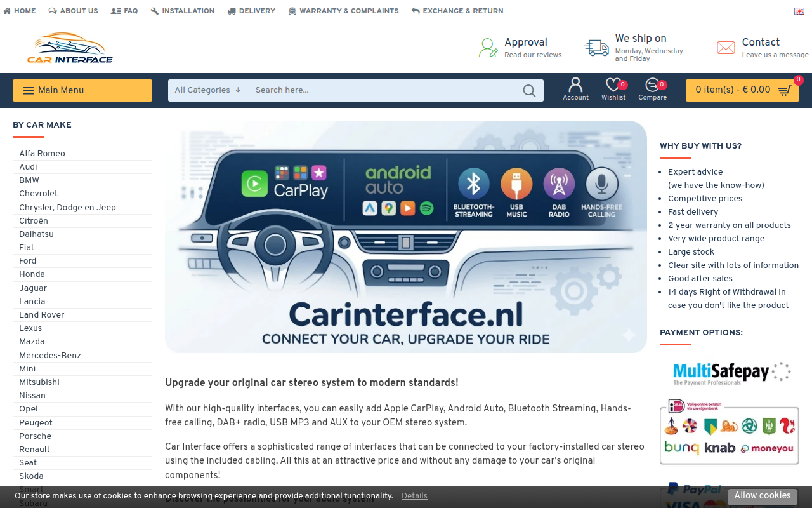Screen dimensions: 812x508
Task: Open INSTALLATION menu item
Action: point(183,11)
